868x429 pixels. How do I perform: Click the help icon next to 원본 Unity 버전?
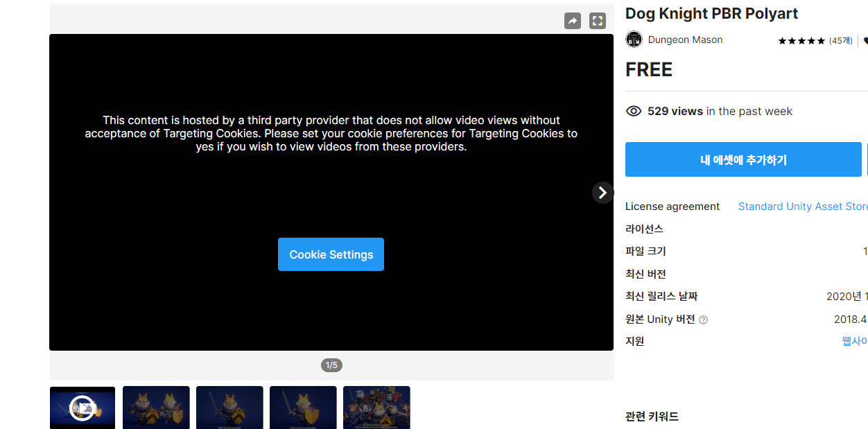[x=703, y=319]
